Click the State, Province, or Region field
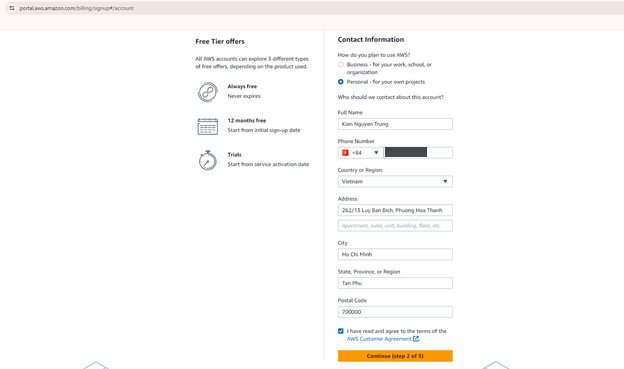The width and height of the screenshot is (624, 369). (x=395, y=283)
